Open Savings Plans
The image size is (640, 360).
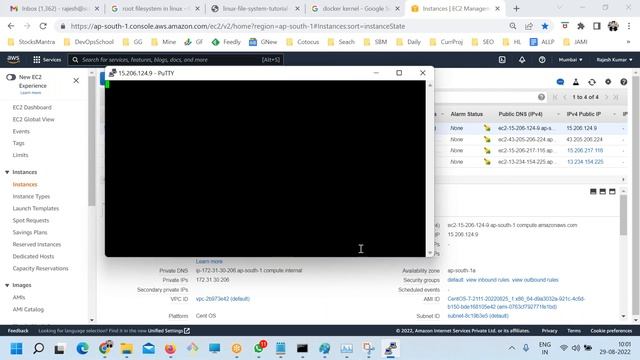click(x=30, y=232)
